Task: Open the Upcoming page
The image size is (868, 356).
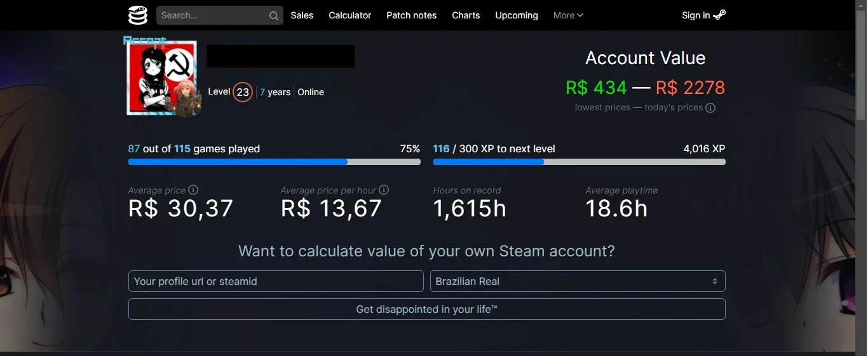Action: click(517, 15)
